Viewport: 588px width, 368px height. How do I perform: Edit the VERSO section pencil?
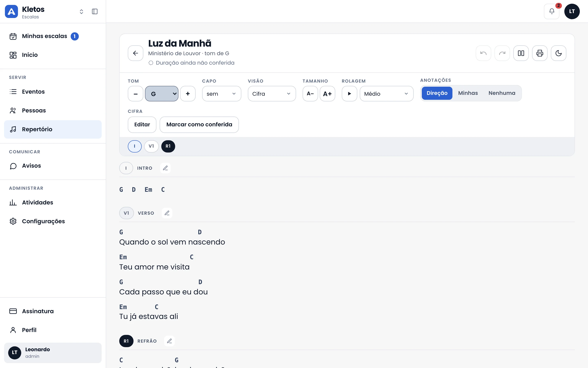pyautogui.click(x=167, y=213)
